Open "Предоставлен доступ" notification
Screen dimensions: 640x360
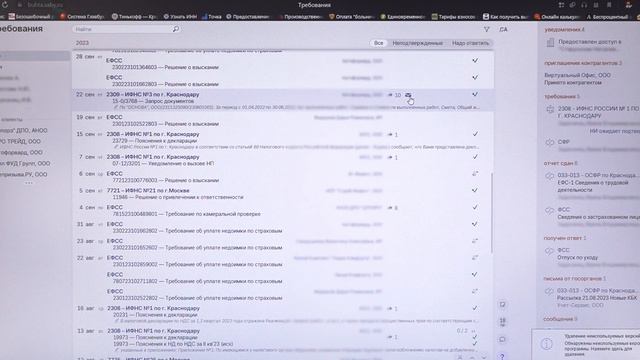click(x=589, y=42)
